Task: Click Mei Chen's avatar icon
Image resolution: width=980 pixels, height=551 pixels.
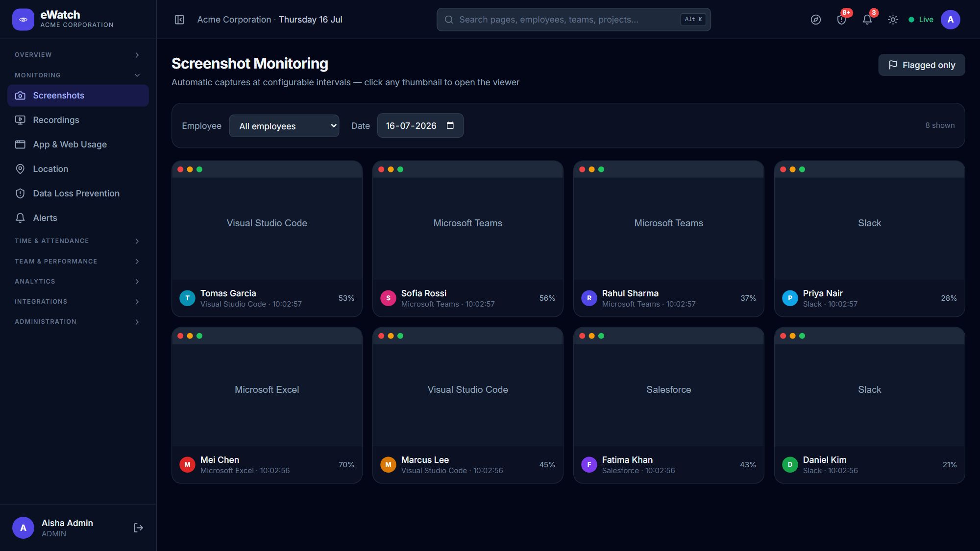Action: [187, 465]
